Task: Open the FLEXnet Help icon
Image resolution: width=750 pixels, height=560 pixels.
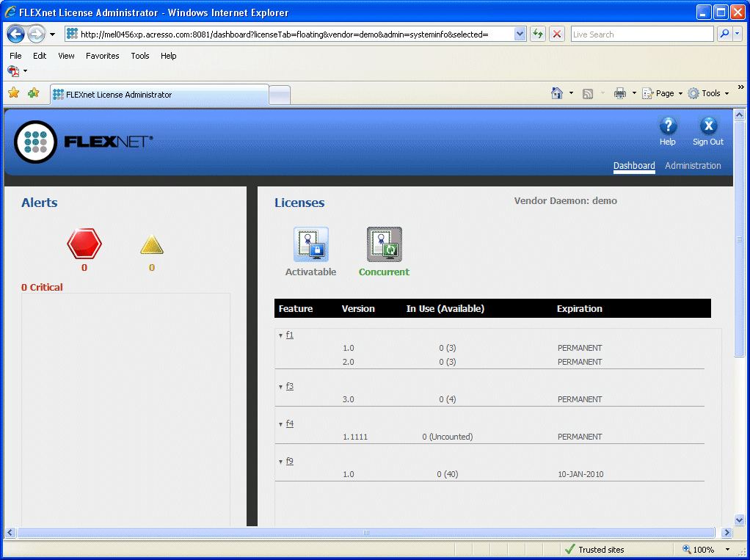Action: point(668,126)
